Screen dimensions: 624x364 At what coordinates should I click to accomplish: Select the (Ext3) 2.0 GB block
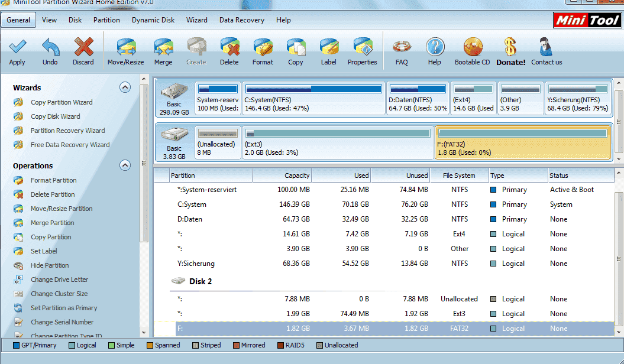tap(338, 143)
